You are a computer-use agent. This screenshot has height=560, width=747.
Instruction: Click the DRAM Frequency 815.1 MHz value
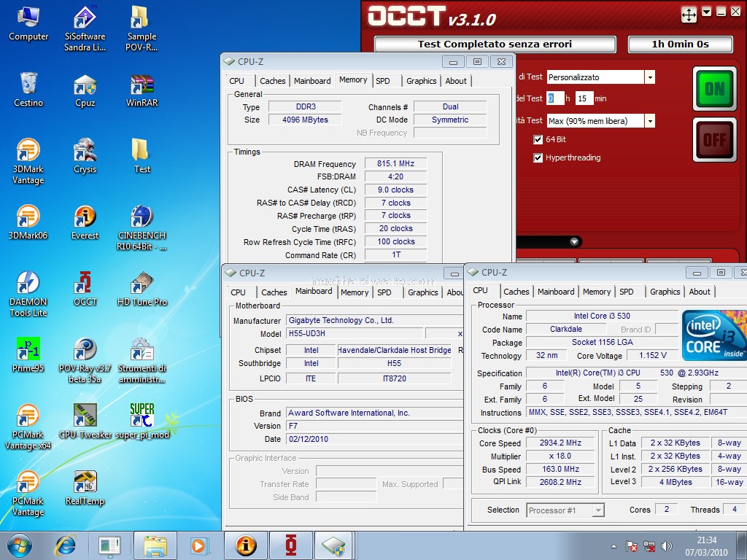click(395, 164)
